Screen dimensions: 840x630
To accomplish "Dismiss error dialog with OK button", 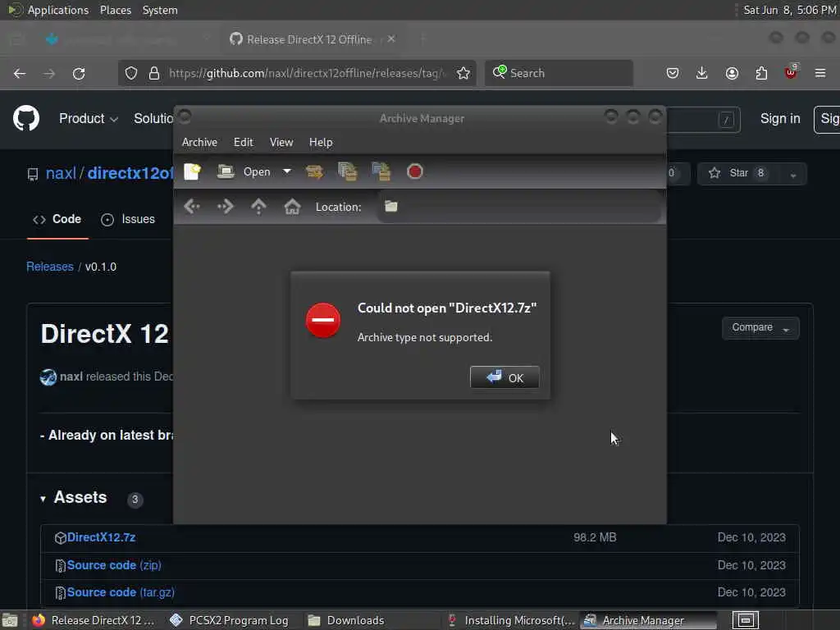I will pos(504,377).
